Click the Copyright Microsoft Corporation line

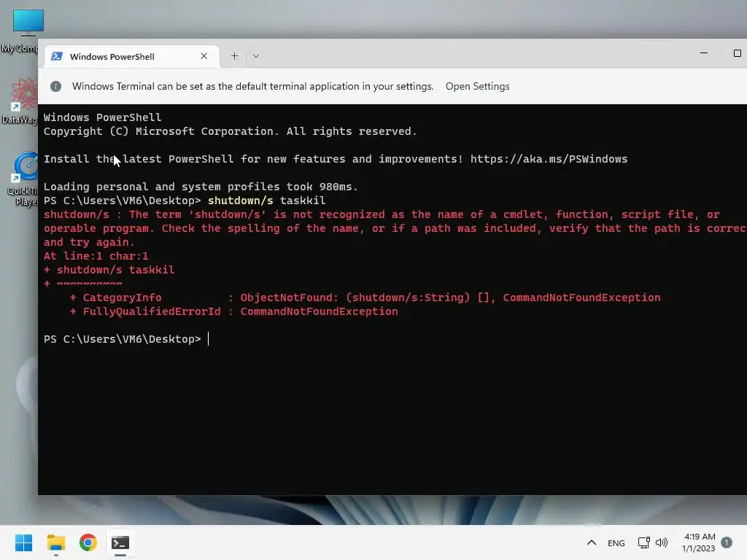coord(230,131)
